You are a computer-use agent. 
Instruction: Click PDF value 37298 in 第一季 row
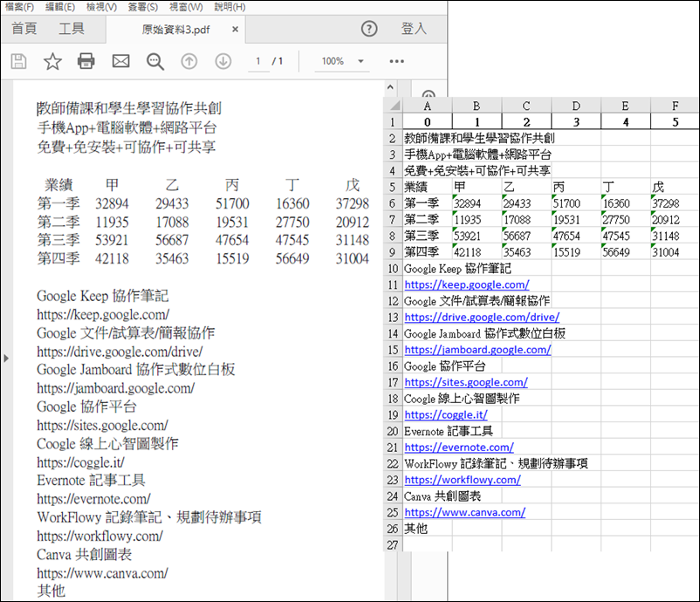click(x=353, y=204)
